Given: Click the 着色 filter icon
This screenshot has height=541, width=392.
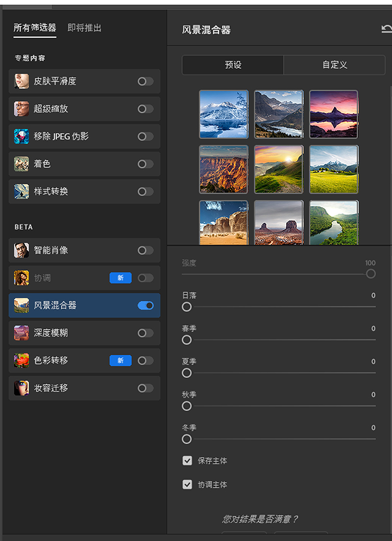Looking at the screenshot, I should point(22,164).
